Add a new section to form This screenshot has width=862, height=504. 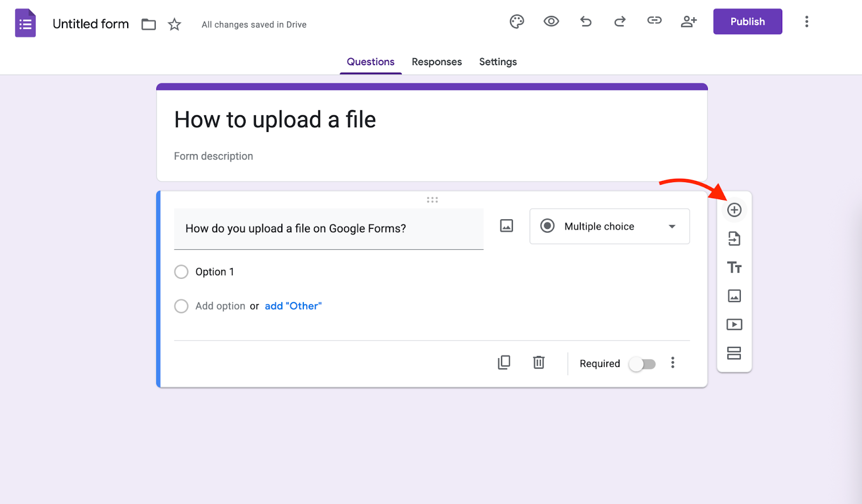[734, 353]
